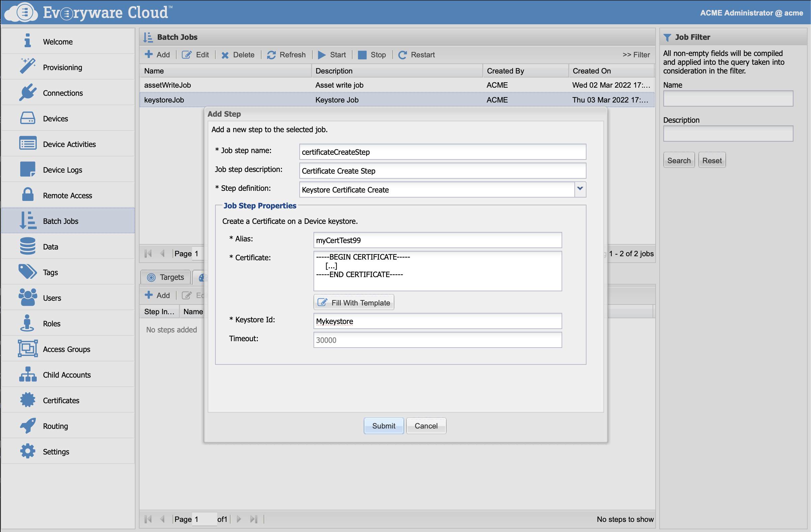The image size is (811, 532).
Task: Select the assetWriteJob row
Action: (x=397, y=85)
